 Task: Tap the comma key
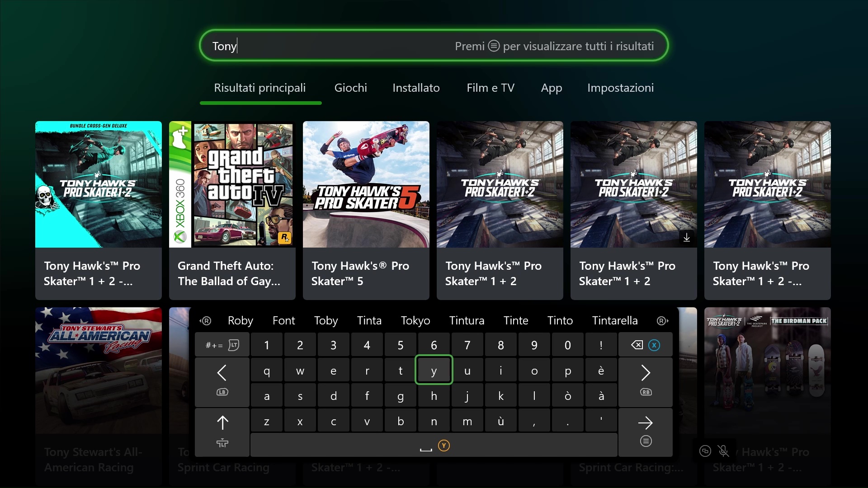pos(534,421)
